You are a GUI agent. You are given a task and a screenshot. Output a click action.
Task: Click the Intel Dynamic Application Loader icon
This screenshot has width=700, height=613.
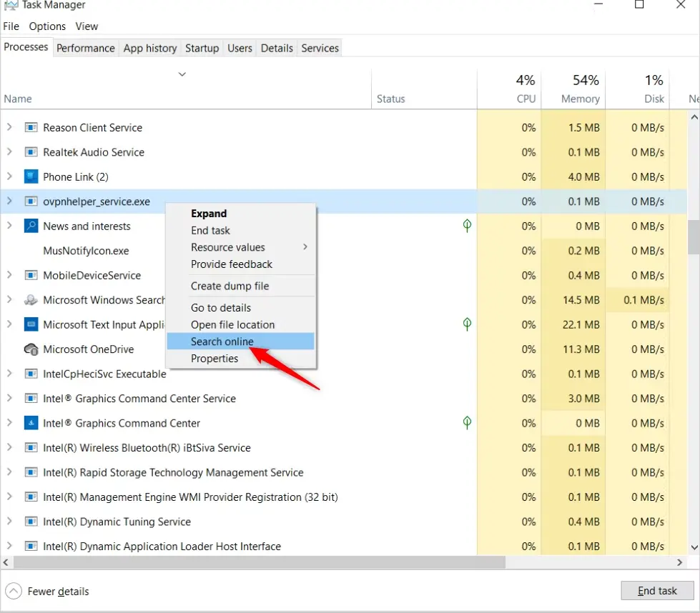click(x=31, y=546)
